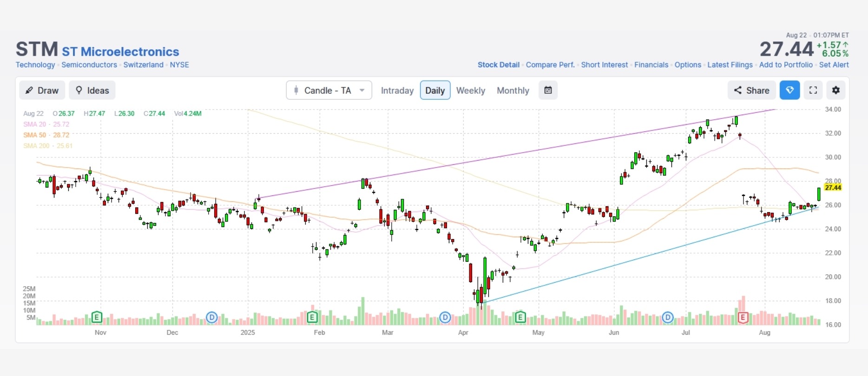Click the Set Alert link
This screenshot has height=376, width=868.
pyautogui.click(x=834, y=65)
